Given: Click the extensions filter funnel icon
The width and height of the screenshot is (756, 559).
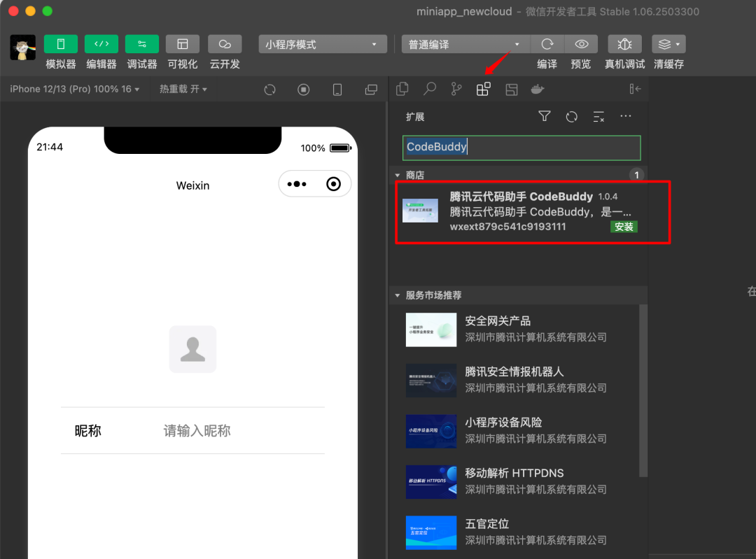Looking at the screenshot, I should click(545, 116).
